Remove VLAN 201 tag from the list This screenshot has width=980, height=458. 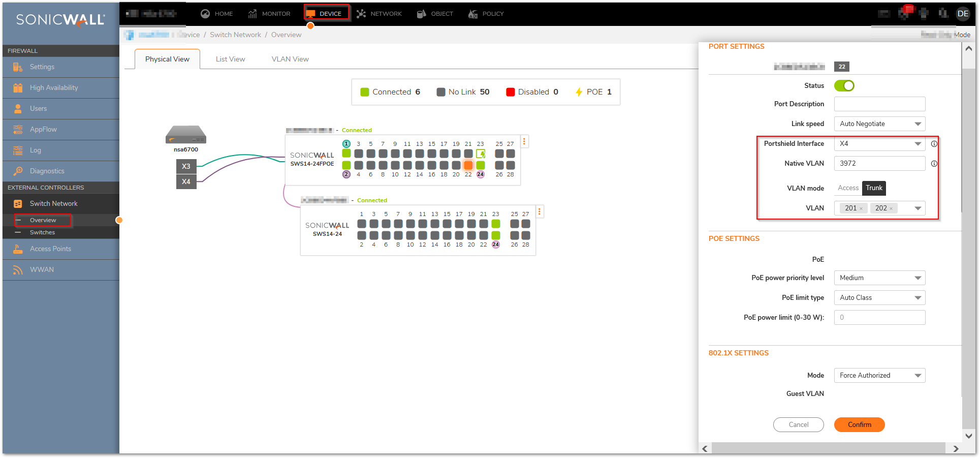pyautogui.click(x=861, y=209)
